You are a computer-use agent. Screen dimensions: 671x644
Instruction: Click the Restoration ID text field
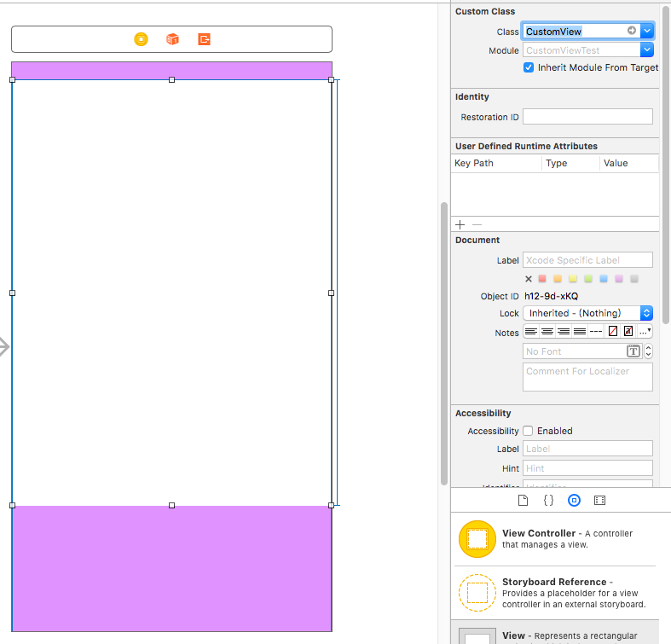(x=587, y=117)
